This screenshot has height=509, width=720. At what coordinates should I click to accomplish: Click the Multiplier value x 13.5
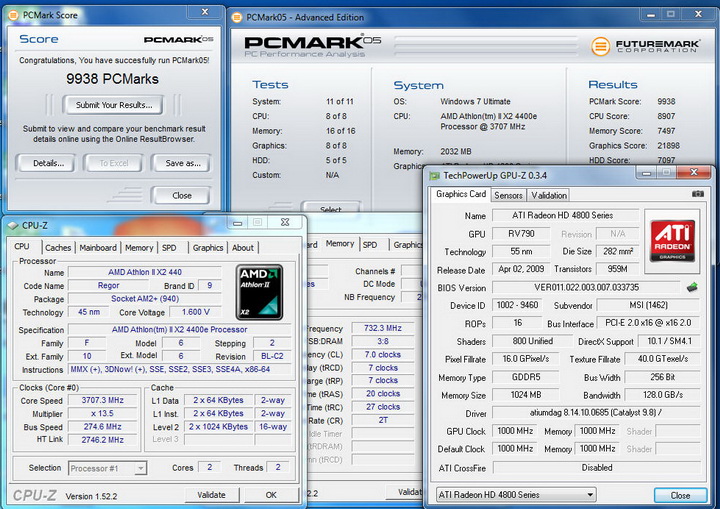[x=102, y=413]
